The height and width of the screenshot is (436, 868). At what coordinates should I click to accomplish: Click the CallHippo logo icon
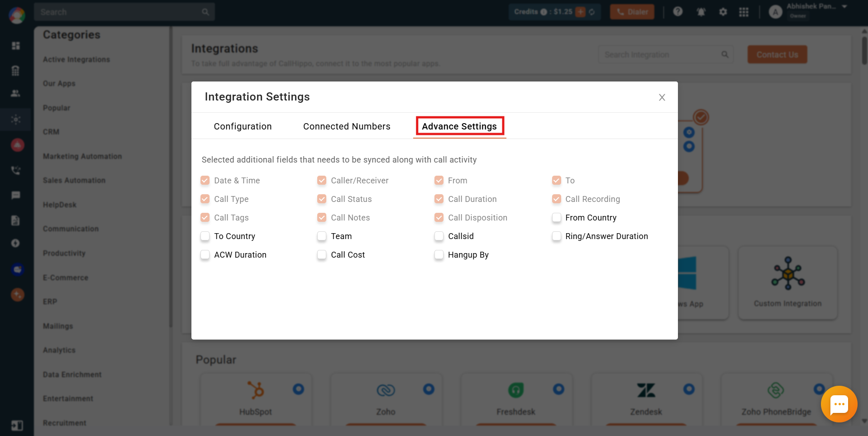pos(17,15)
